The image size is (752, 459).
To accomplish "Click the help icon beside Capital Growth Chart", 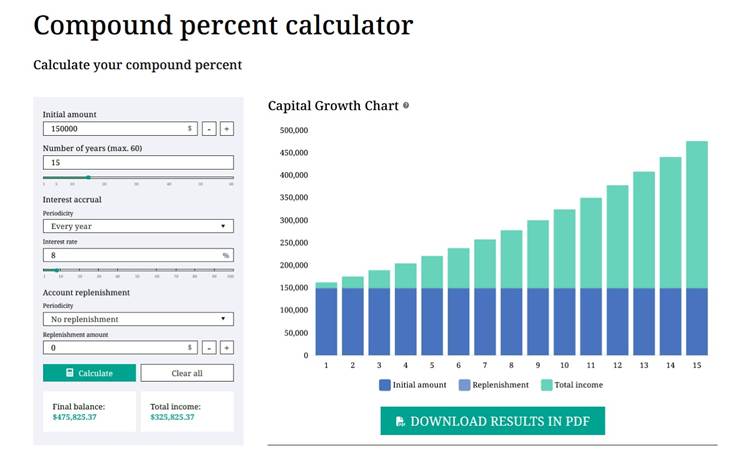I will pyautogui.click(x=406, y=105).
